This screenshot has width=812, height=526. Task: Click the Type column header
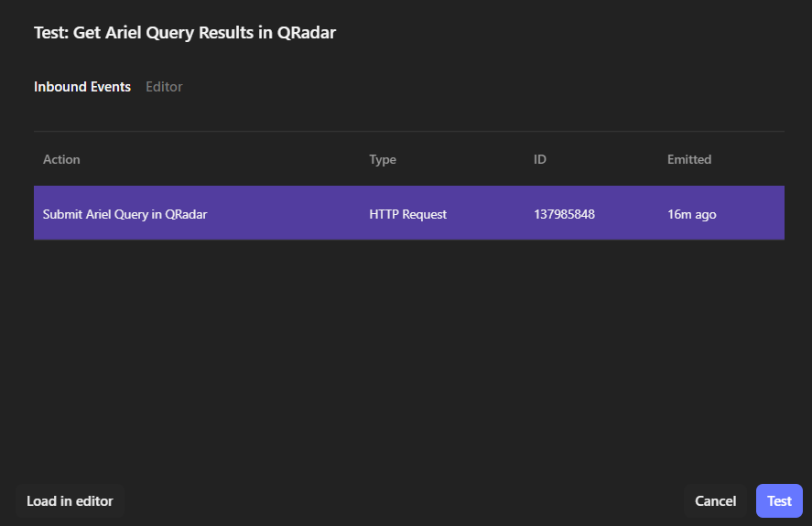[383, 159]
